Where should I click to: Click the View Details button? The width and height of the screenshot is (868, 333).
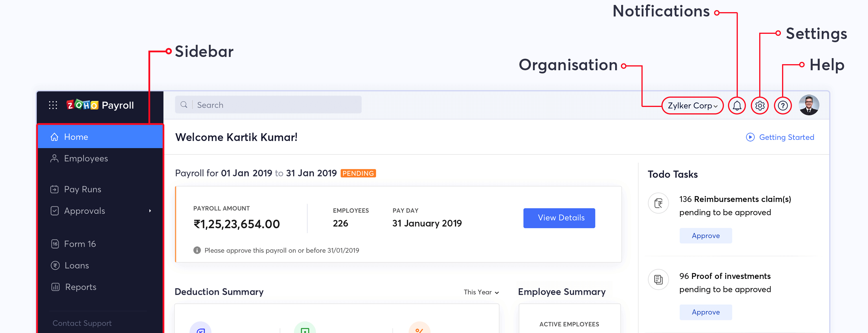[x=559, y=218]
